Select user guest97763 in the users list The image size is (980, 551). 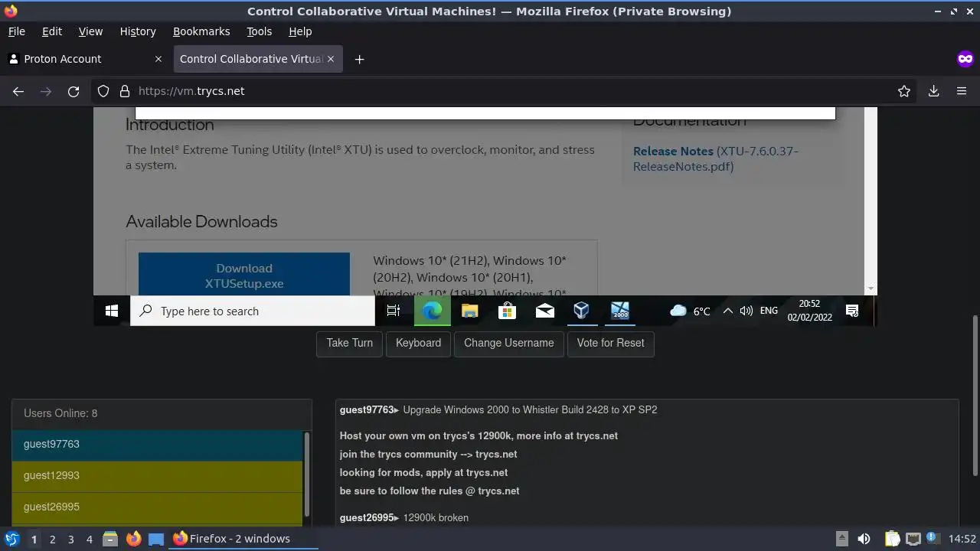[157, 445]
